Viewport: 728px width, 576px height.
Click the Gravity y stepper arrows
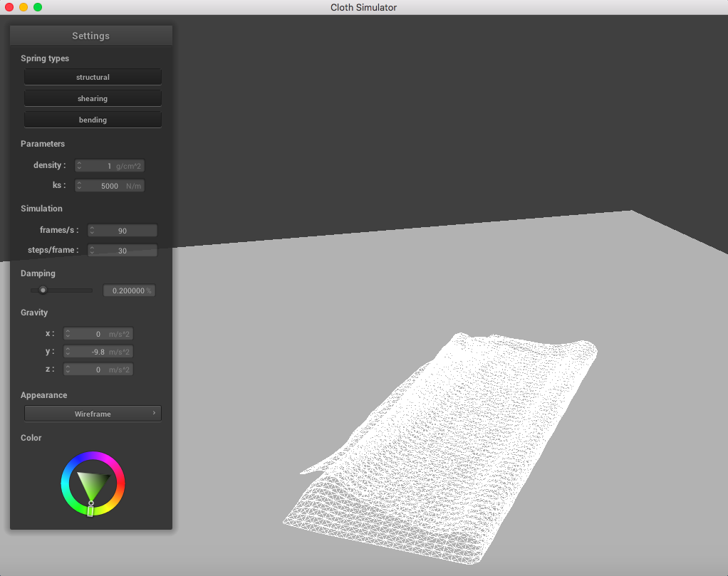coord(68,352)
